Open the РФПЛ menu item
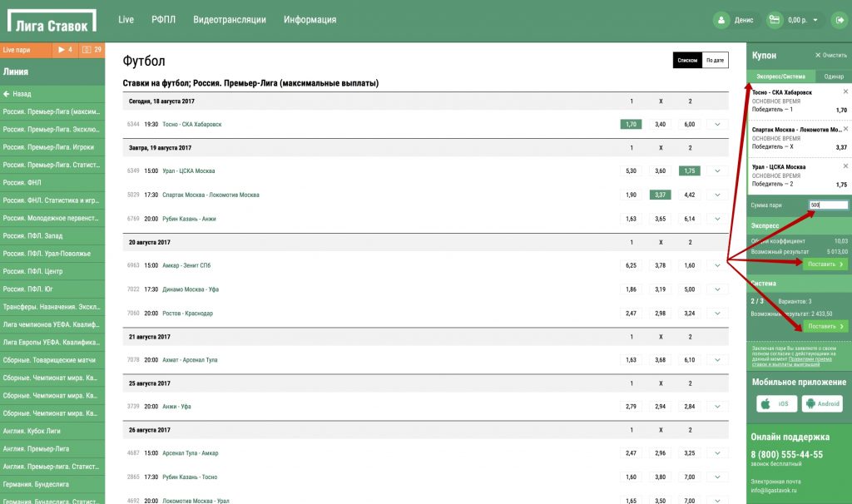 [163, 20]
